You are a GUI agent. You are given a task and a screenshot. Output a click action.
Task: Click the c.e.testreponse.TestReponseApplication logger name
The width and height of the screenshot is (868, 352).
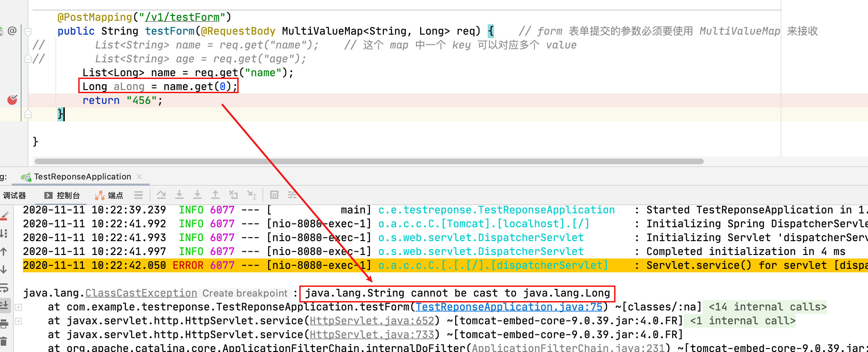496,210
